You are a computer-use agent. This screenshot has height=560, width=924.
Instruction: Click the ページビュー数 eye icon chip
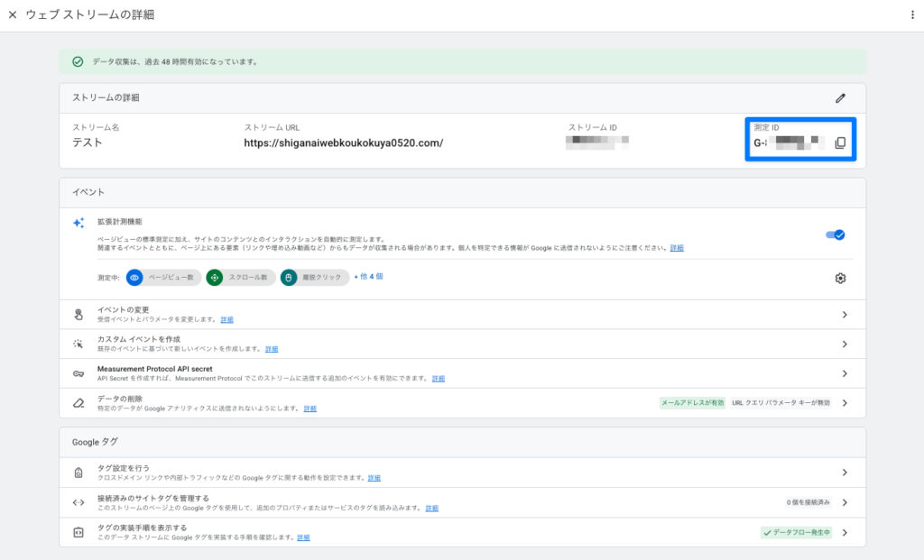pos(134,278)
